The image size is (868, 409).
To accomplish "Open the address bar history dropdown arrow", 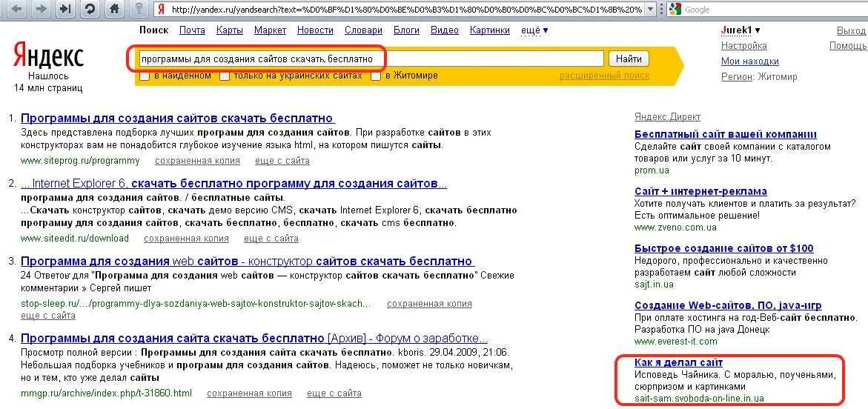I will [650, 10].
